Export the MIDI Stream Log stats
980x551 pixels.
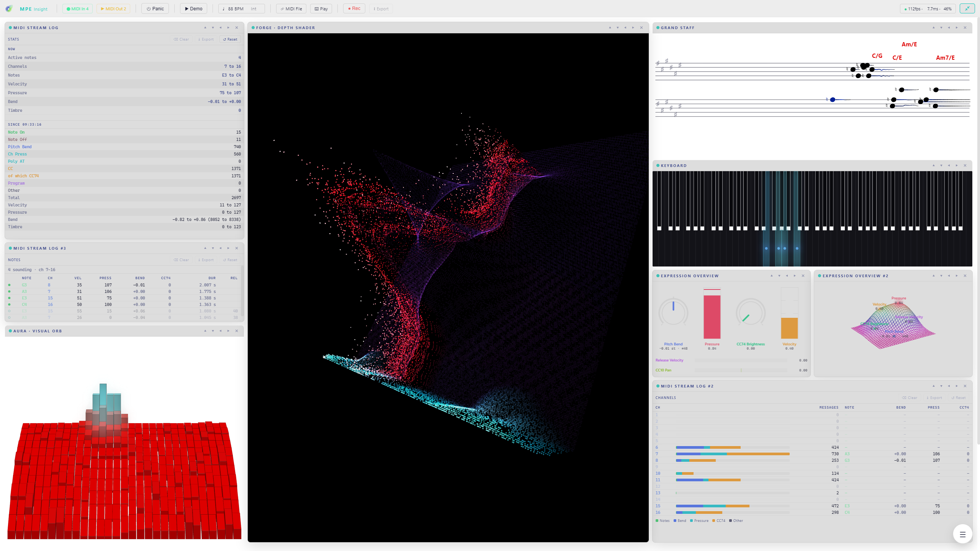point(206,39)
